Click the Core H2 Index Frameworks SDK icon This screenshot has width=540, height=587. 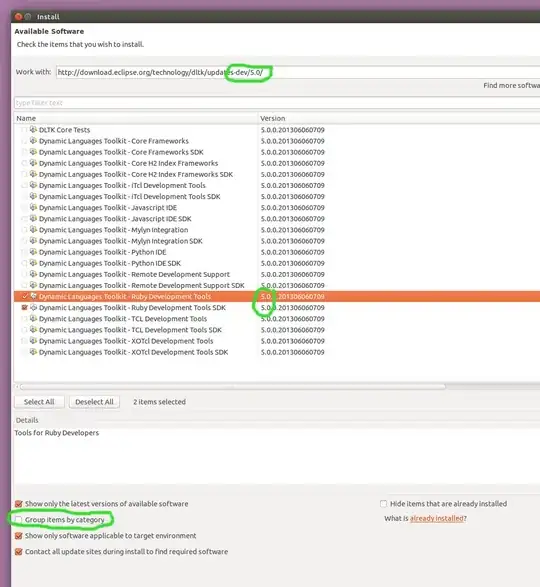(x=33, y=174)
